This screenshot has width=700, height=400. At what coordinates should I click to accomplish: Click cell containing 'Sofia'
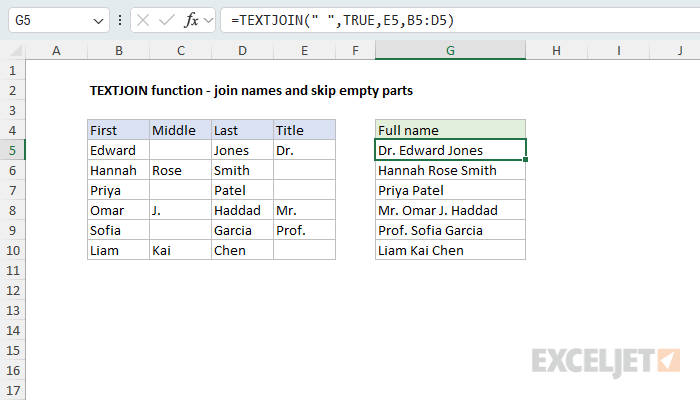coord(119,230)
